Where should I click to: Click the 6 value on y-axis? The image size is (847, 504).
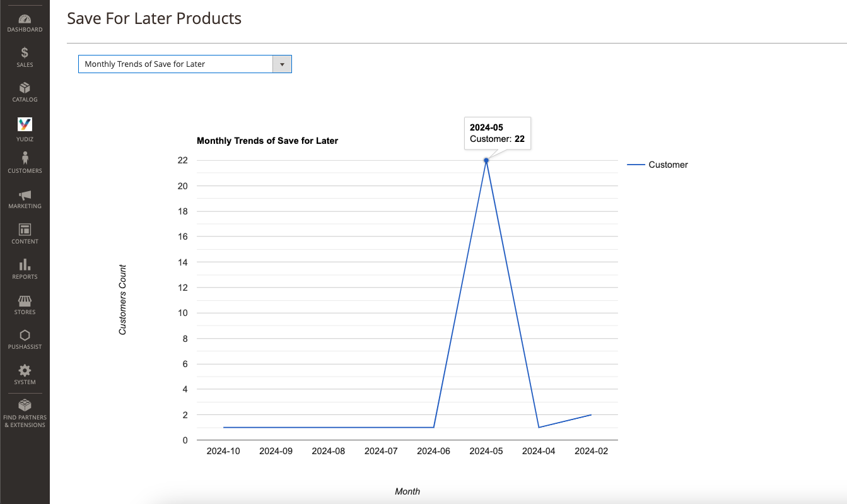(x=185, y=364)
